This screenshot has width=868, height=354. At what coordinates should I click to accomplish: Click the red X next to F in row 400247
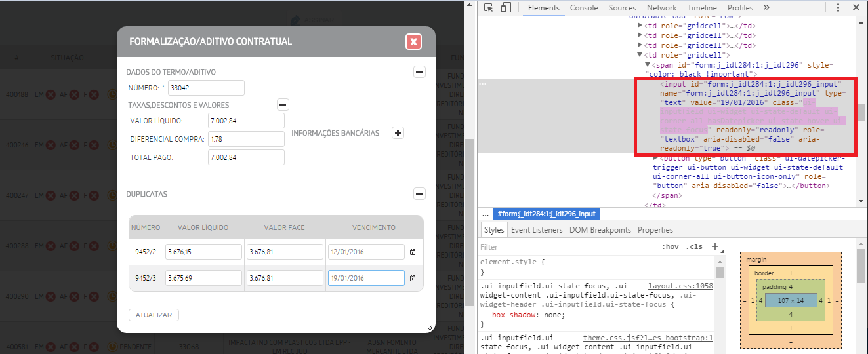pos(94,195)
